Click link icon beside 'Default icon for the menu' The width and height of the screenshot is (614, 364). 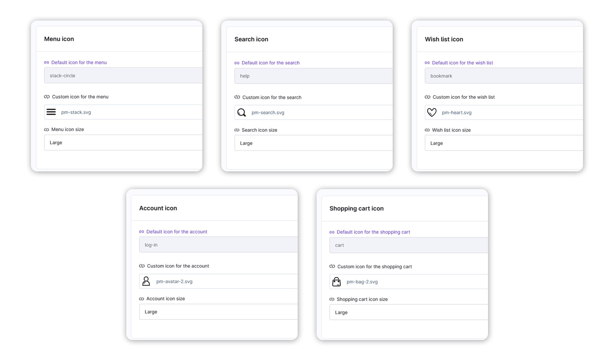pyautogui.click(x=46, y=63)
